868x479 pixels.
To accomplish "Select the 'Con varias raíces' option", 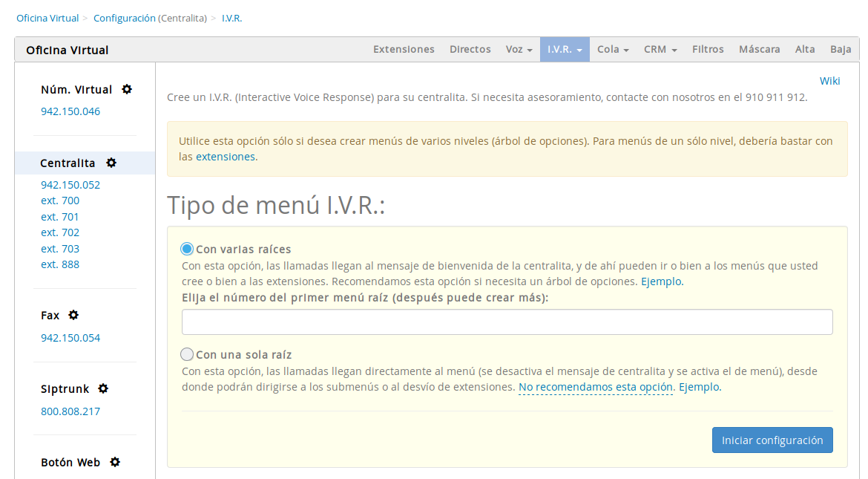I will pyautogui.click(x=188, y=250).
